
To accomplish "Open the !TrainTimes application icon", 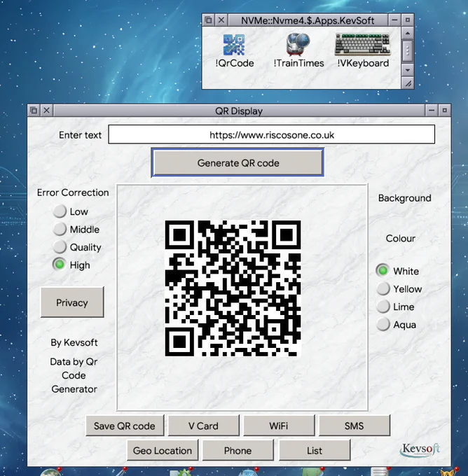I will 298,51.
